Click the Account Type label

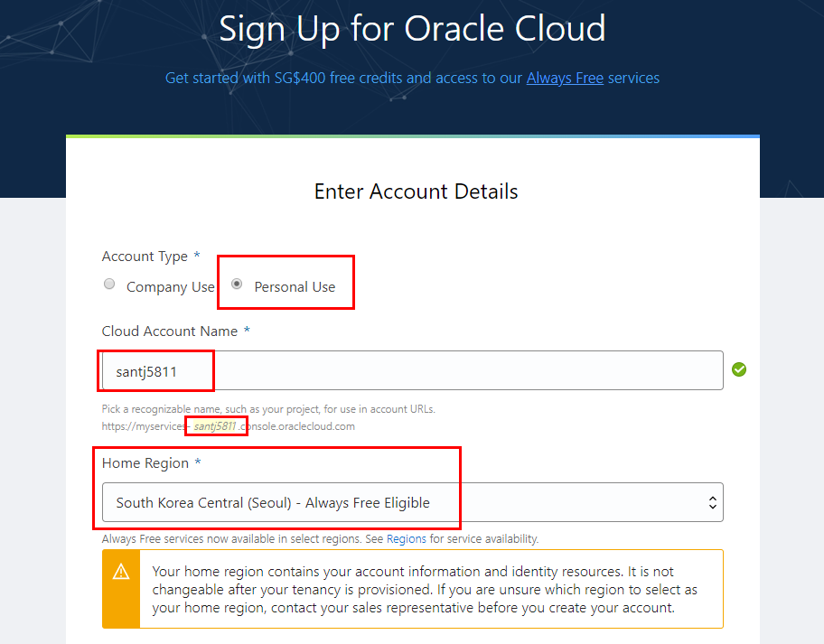pos(145,257)
